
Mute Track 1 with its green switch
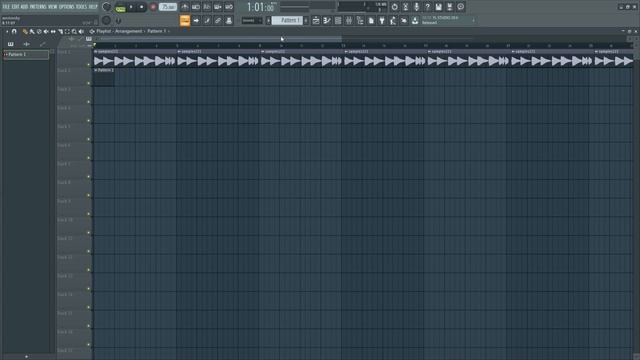[x=89, y=64]
